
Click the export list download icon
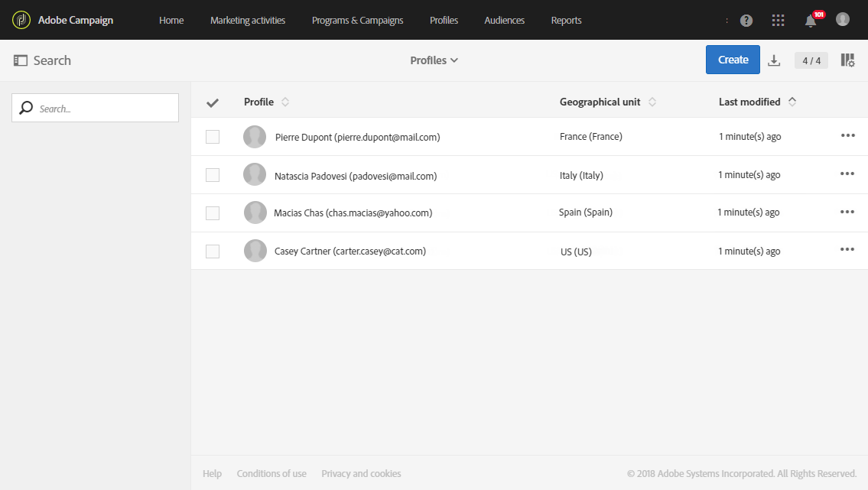click(x=774, y=60)
